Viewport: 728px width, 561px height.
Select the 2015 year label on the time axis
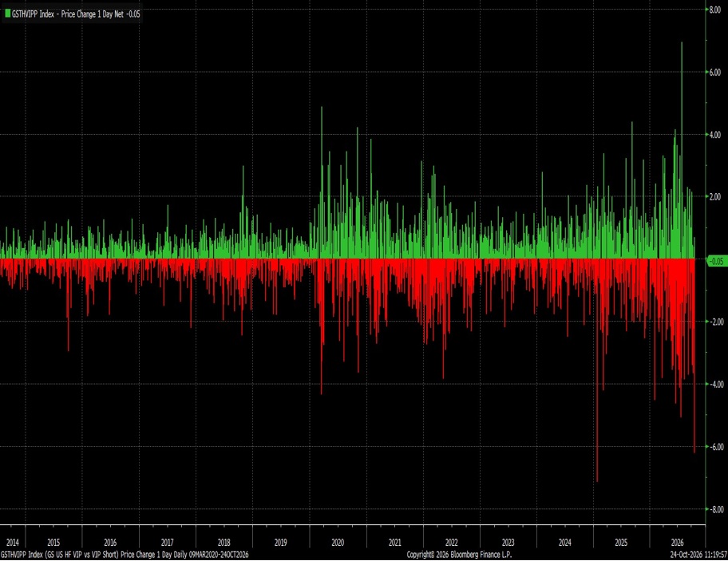[53, 543]
